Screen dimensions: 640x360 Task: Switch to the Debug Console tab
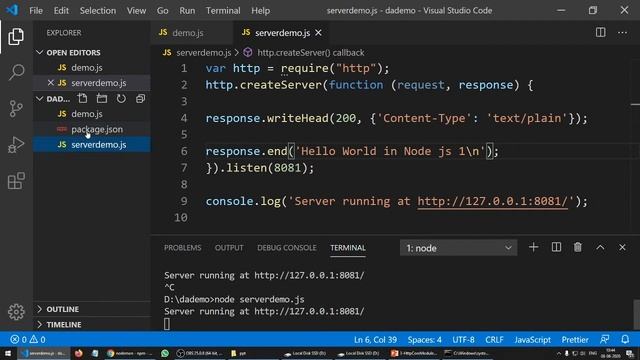pos(287,248)
